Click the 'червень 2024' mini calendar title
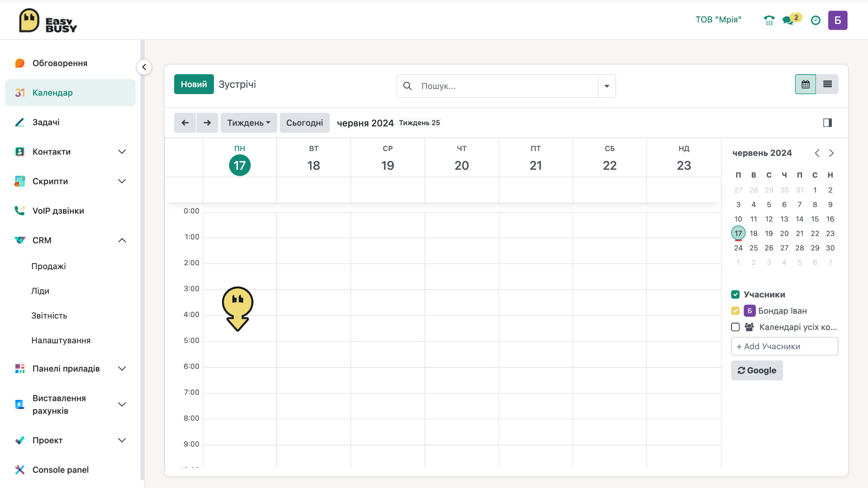 (762, 153)
